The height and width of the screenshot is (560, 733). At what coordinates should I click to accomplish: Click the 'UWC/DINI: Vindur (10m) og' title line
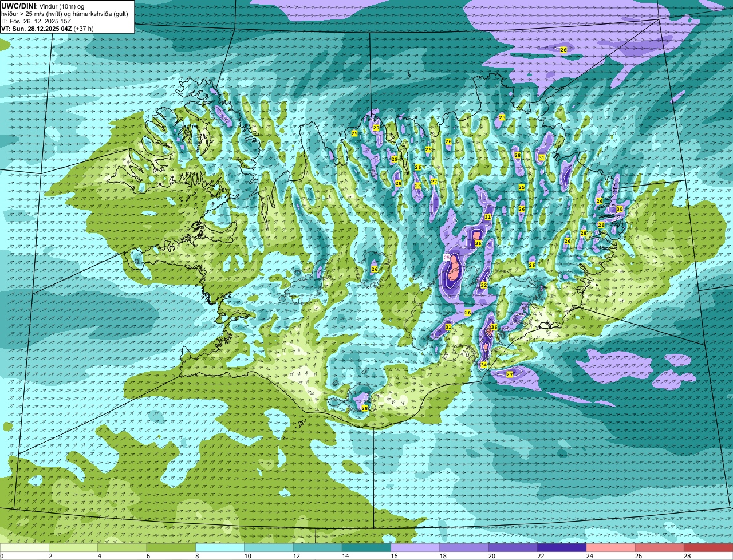43,6
